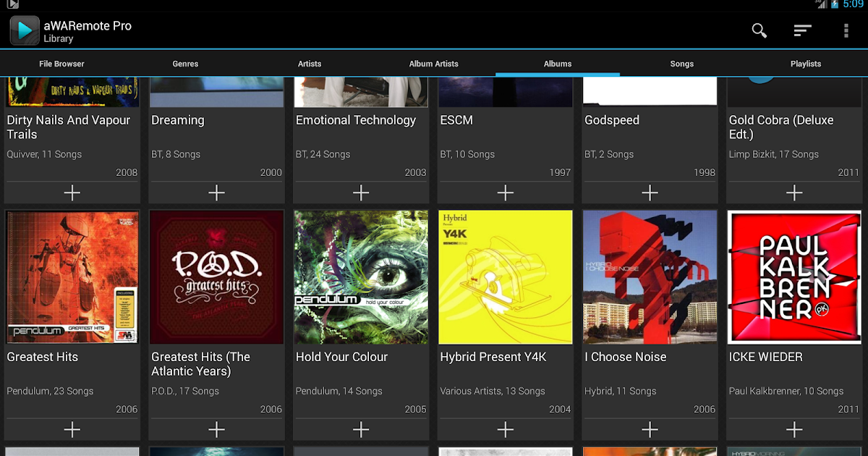Add Emotional Technology album with plus icon
The image size is (868, 456).
point(361,193)
